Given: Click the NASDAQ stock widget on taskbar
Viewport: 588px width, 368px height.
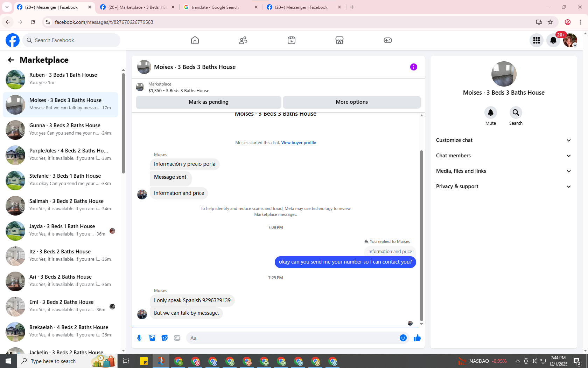Looking at the screenshot, I should pyautogui.click(x=482, y=361).
